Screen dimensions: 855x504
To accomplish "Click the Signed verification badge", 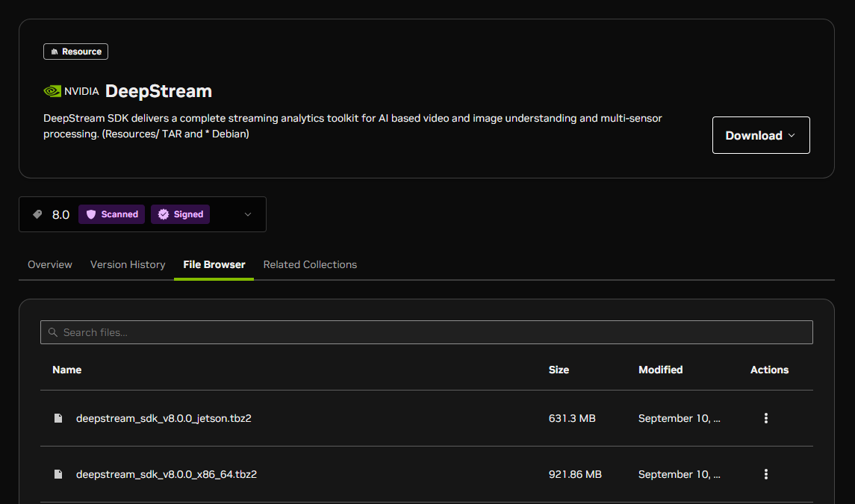I will click(x=181, y=214).
